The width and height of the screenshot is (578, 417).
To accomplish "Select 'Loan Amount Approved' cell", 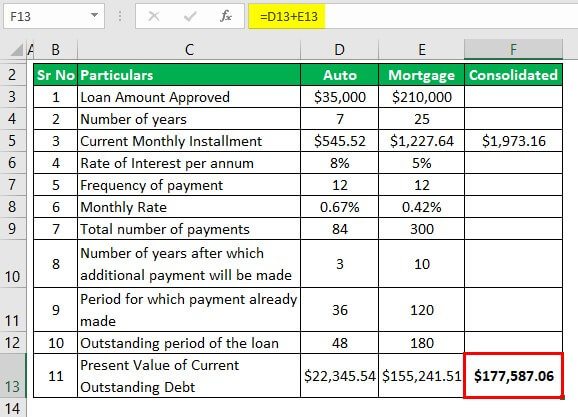I will [x=189, y=97].
